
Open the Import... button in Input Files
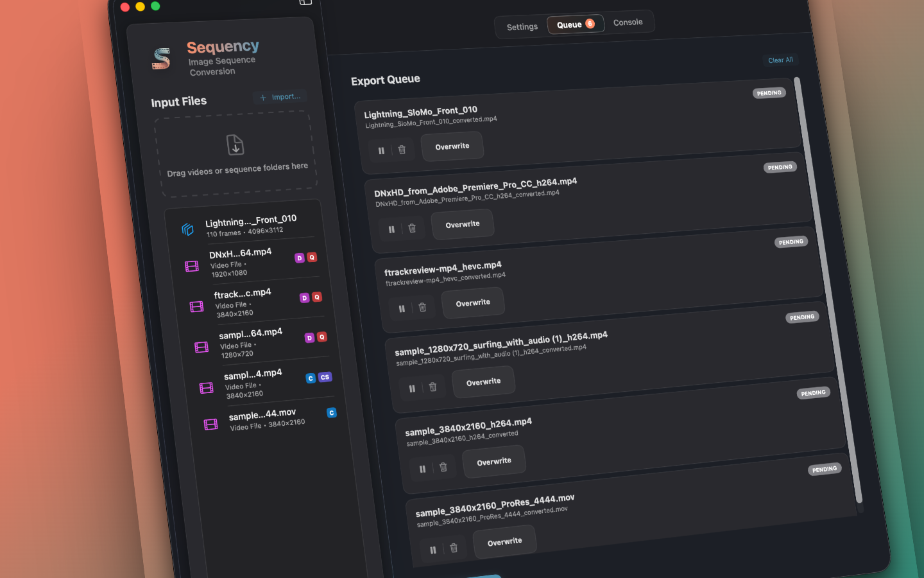pyautogui.click(x=280, y=97)
